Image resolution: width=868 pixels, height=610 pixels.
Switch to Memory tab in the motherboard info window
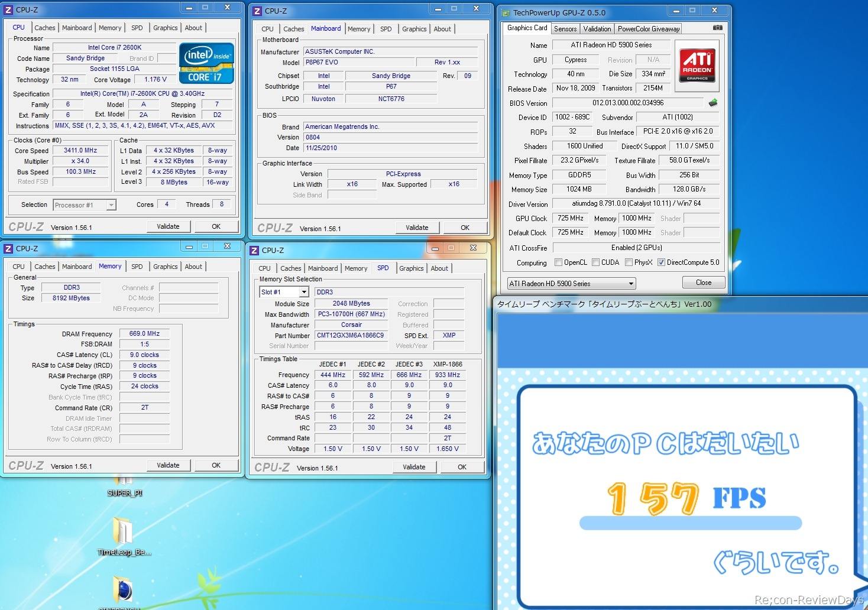point(359,29)
